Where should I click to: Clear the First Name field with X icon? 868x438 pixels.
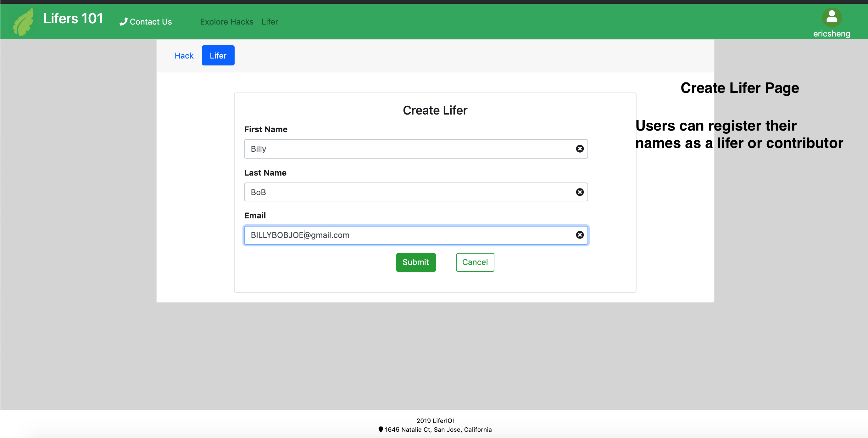[580, 149]
